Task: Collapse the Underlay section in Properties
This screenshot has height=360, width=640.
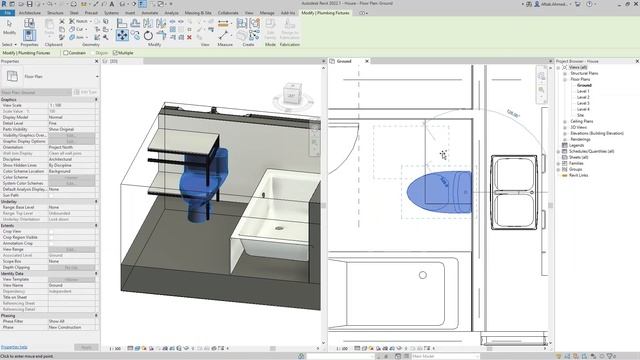Action: [96, 202]
